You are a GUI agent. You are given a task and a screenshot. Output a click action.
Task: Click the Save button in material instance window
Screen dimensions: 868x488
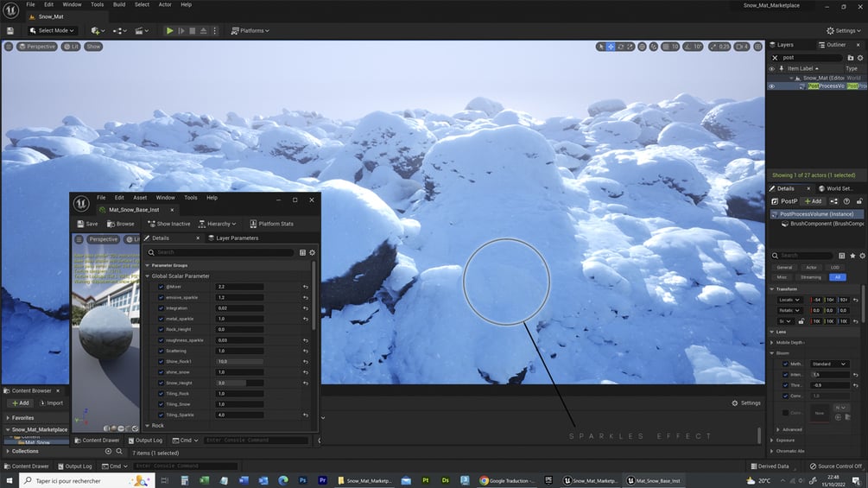point(87,224)
